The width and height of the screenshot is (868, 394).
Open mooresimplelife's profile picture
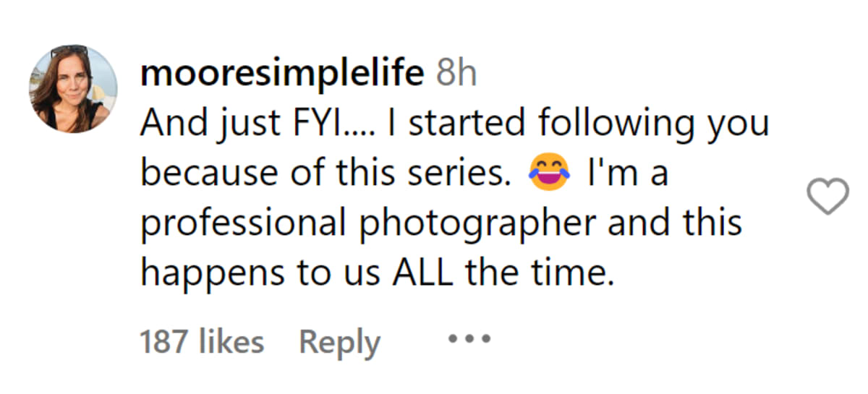[72, 89]
